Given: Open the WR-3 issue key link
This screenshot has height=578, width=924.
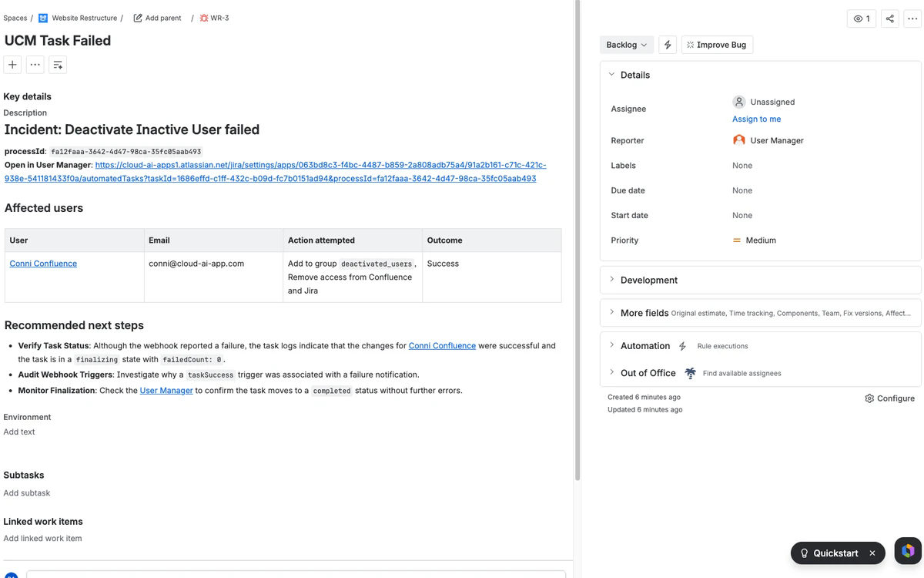Looking at the screenshot, I should [x=220, y=18].
